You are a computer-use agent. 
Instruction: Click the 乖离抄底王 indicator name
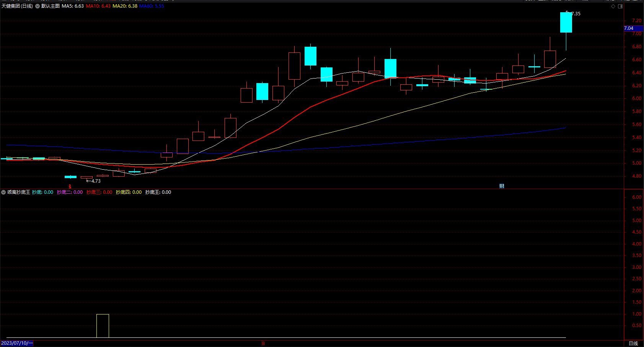pos(19,192)
